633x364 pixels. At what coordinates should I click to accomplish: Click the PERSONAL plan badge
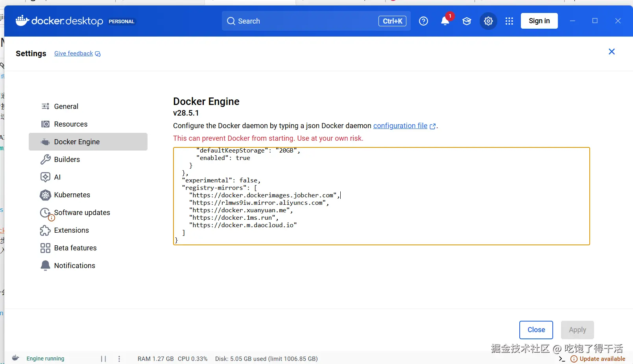(122, 21)
